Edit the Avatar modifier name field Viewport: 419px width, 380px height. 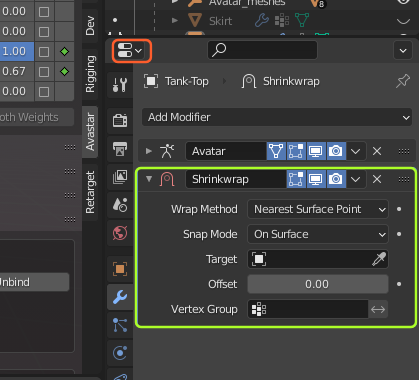226,151
